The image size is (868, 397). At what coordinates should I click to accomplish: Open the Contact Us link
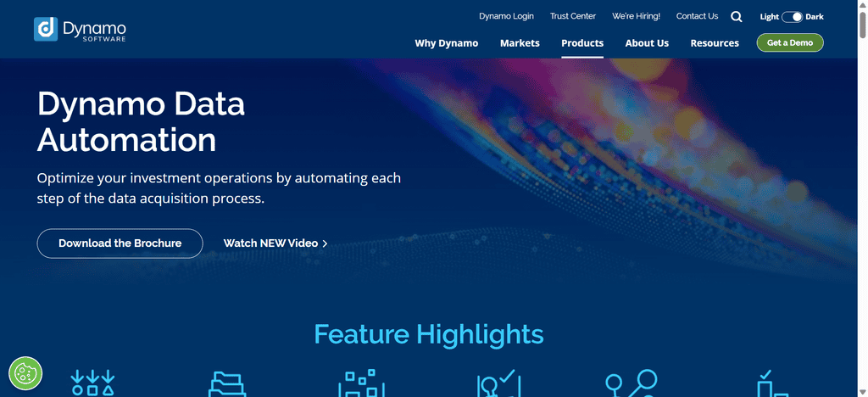(x=697, y=16)
